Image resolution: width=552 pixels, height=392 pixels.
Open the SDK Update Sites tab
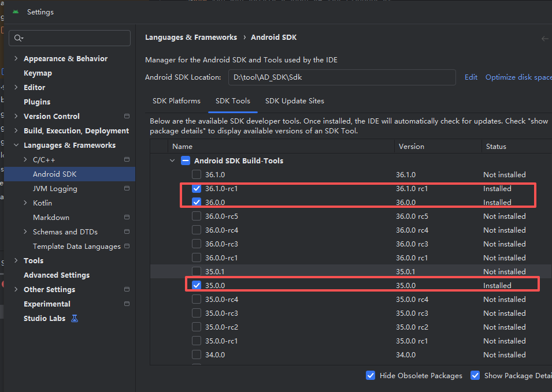(295, 101)
